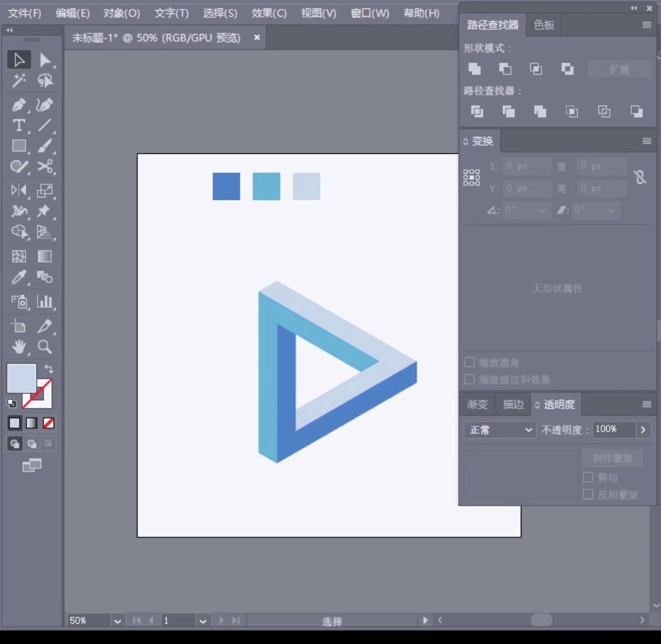The image size is (661, 644).
Task: Apply the Minus Back pathfinder icon
Action: 637,112
